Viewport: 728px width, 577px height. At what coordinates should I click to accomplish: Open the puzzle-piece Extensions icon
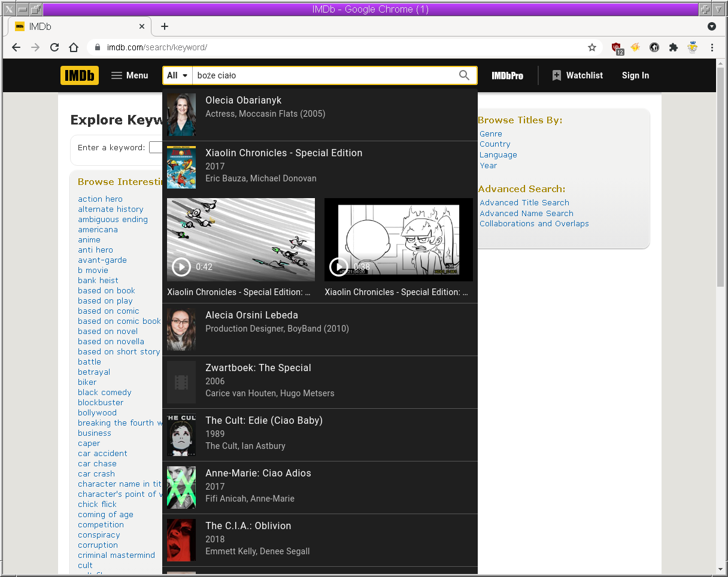tap(674, 47)
